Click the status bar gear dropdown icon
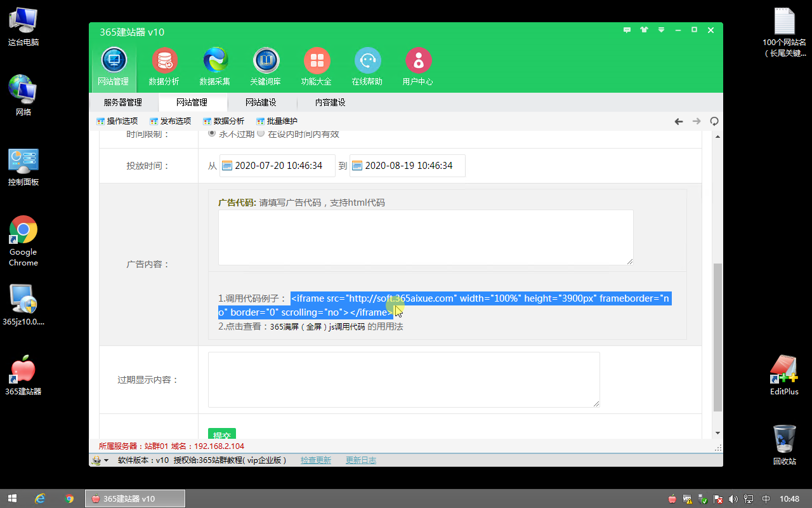Image resolution: width=812 pixels, height=508 pixels. pos(100,460)
